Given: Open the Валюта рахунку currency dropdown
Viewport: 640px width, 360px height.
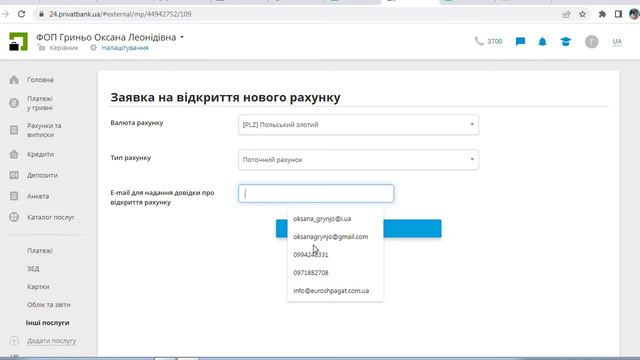Looking at the screenshot, I should click(358, 124).
